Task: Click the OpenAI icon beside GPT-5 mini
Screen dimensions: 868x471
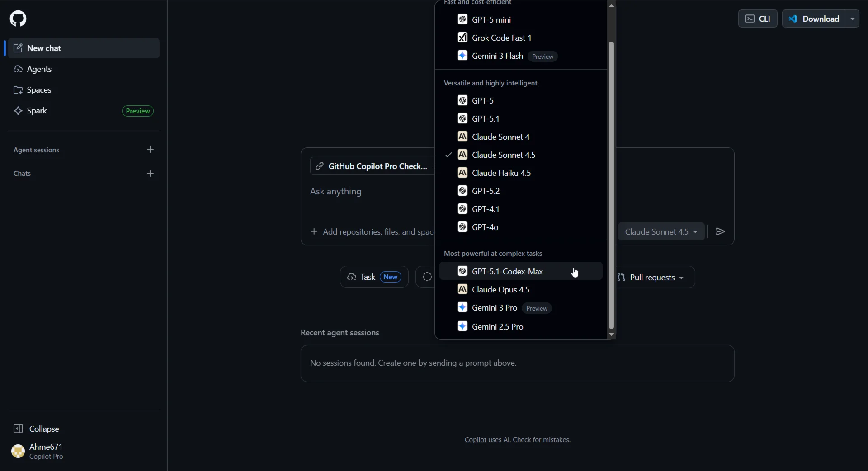Action: pyautogui.click(x=462, y=19)
